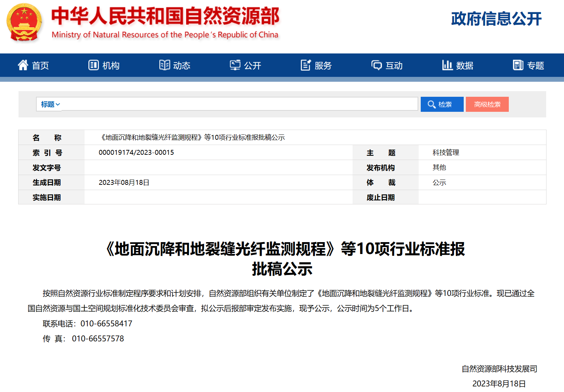Click the chevron arrow next to 标题

pyautogui.click(x=58, y=104)
